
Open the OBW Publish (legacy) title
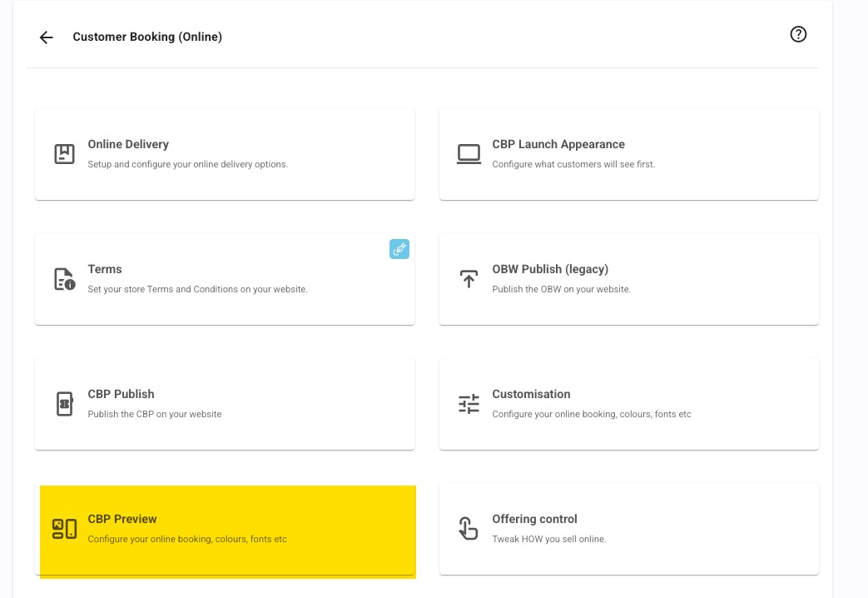click(550, 269)
